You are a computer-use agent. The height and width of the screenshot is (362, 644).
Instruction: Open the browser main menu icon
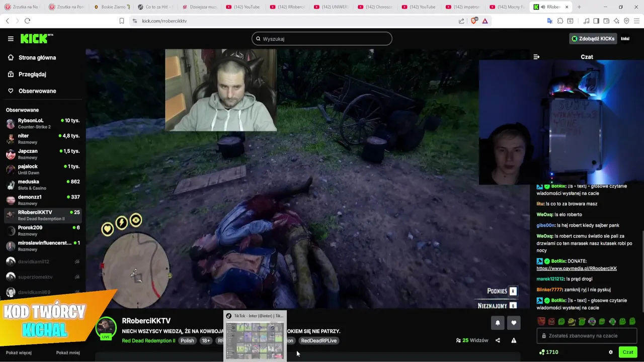[x=637, y=21]
